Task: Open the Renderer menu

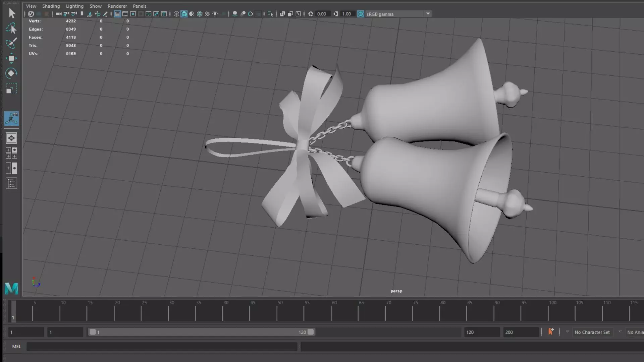Action: pos(117,6)
